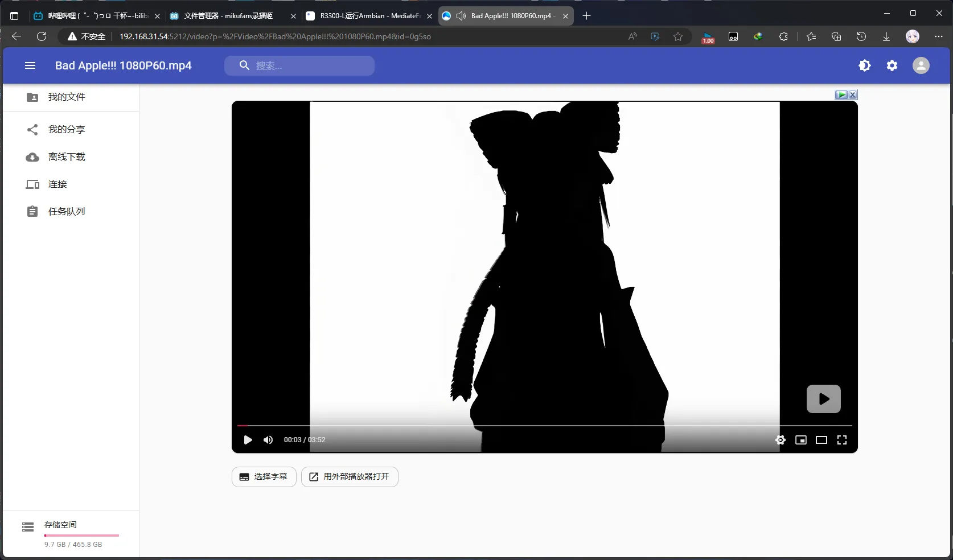Switch to web fullscreen wide mode
Image resolution: width=953 pixels, height=560 pixels.
click(821, 440)
